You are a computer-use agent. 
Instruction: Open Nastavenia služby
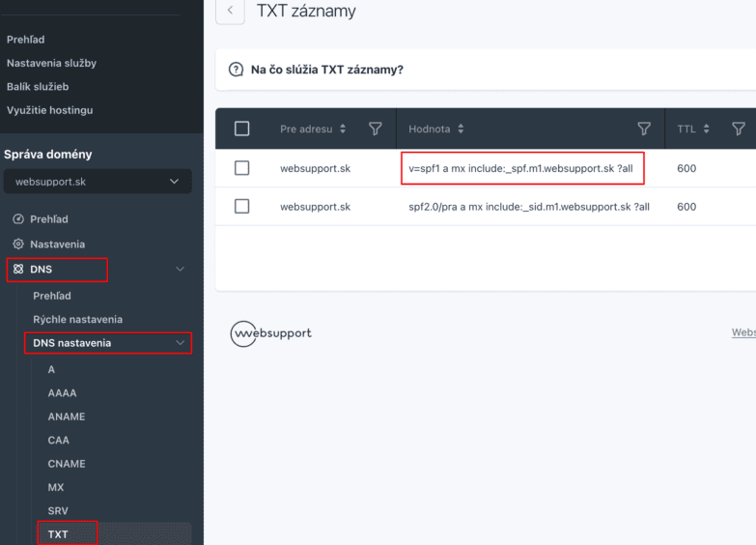tap(51, 63)
